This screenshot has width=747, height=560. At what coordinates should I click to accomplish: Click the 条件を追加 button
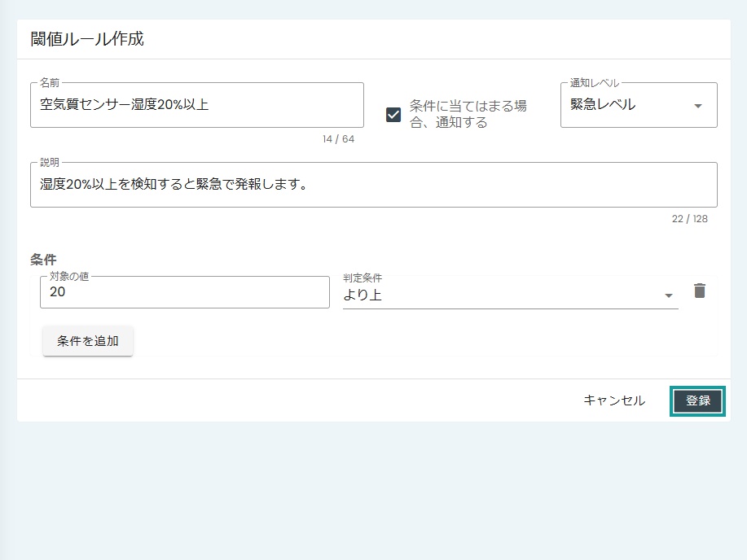click(87, 341)
